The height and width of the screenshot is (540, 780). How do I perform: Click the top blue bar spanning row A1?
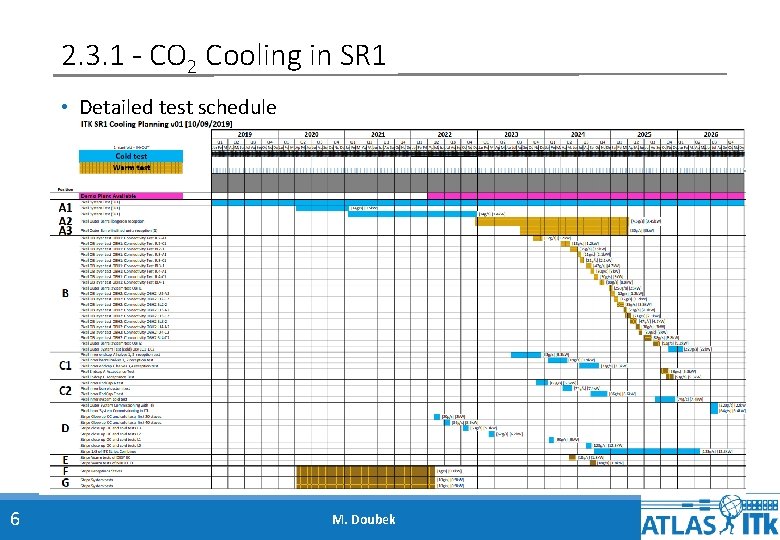tap(478, 202)
